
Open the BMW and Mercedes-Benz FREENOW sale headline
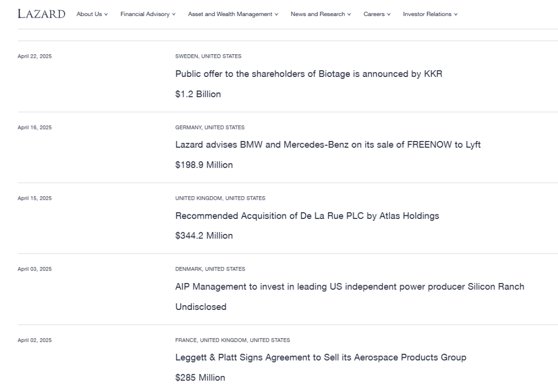click(x=328, y=145)
